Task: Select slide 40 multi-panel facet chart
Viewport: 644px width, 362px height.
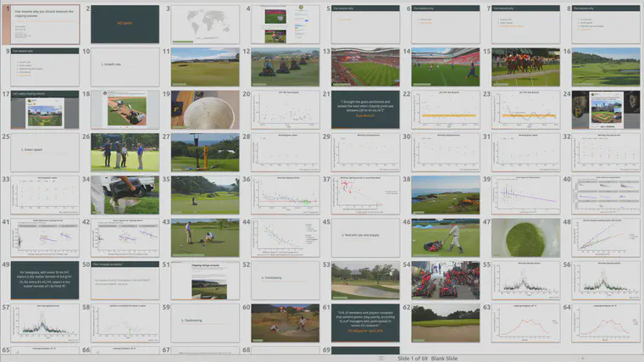Action: click(605, 195)
